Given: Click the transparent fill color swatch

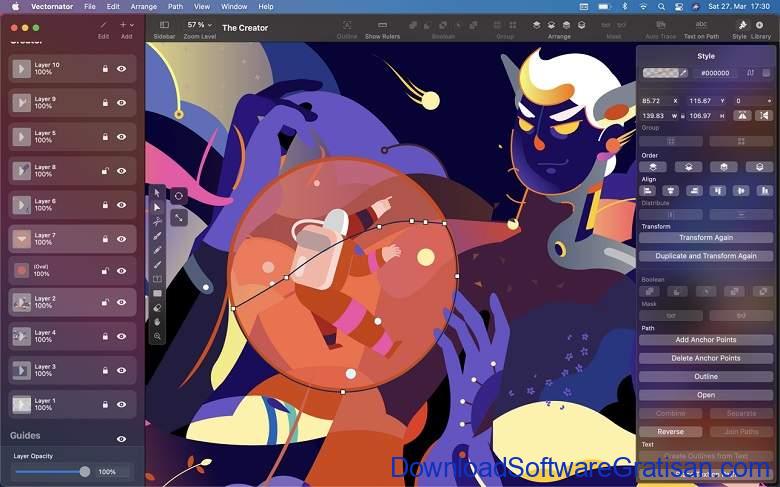Looking at the screenshot, I should [x=661, y=73].
